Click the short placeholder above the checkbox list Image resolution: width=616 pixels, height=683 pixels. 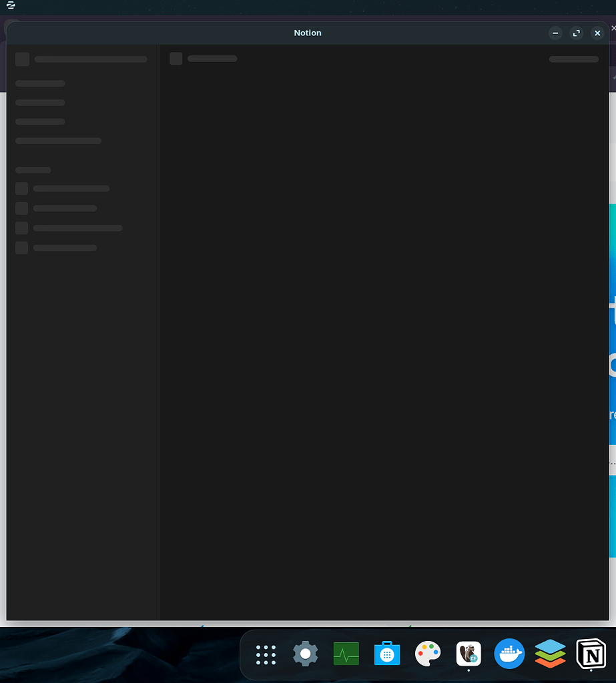(33, 170)
